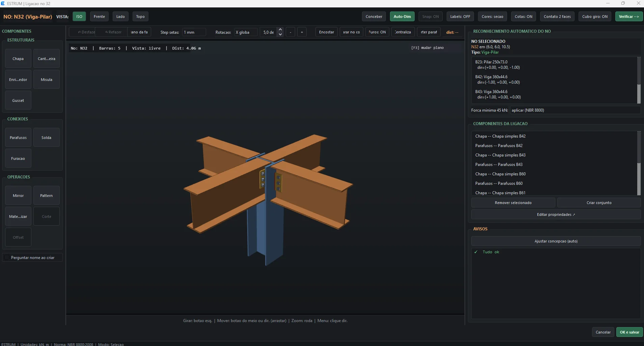Switch to the ISO view
Screen dimensions: 644x346
[79, 17]
